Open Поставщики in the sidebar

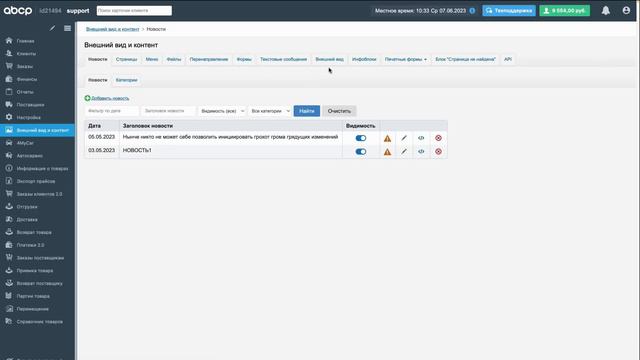pyautogui.click(x=30, y=104)
